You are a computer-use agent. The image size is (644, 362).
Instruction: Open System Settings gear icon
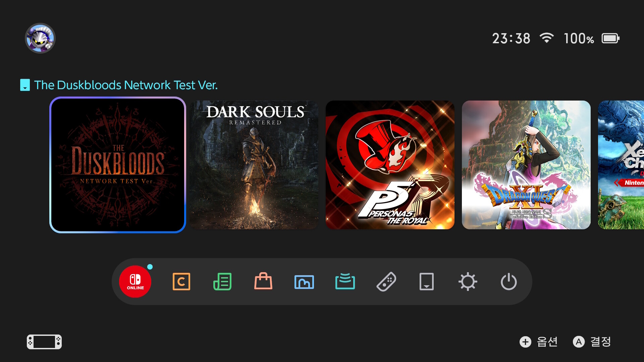click(468, 282)
